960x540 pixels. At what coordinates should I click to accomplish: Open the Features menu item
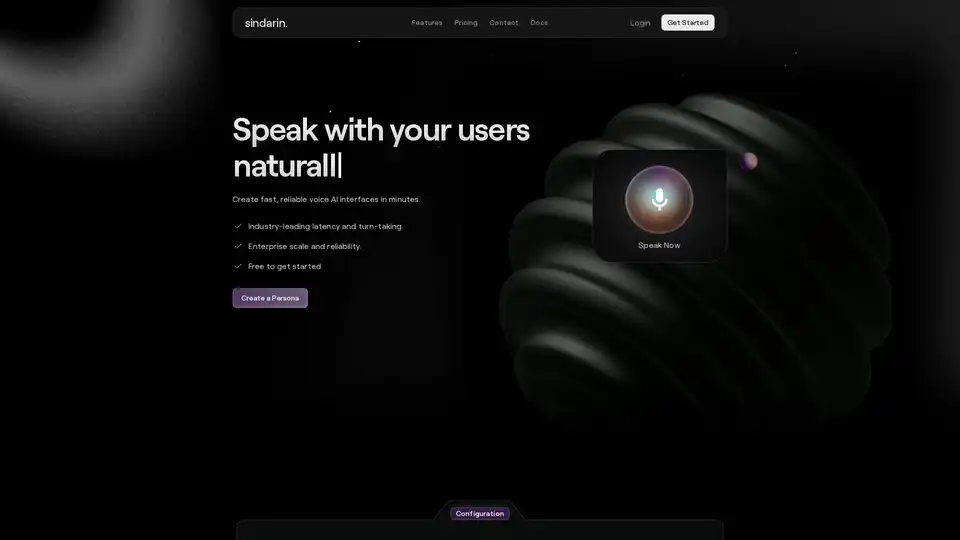point(427,23)
